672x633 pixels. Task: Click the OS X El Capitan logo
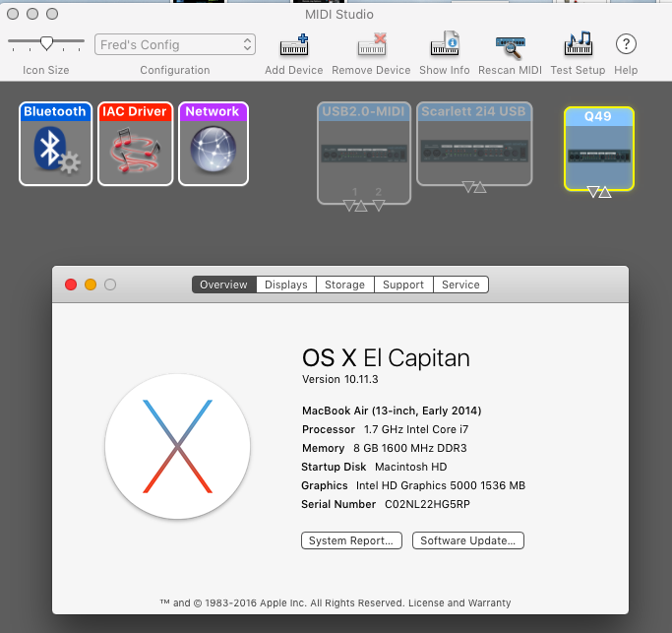pos(177,446)
